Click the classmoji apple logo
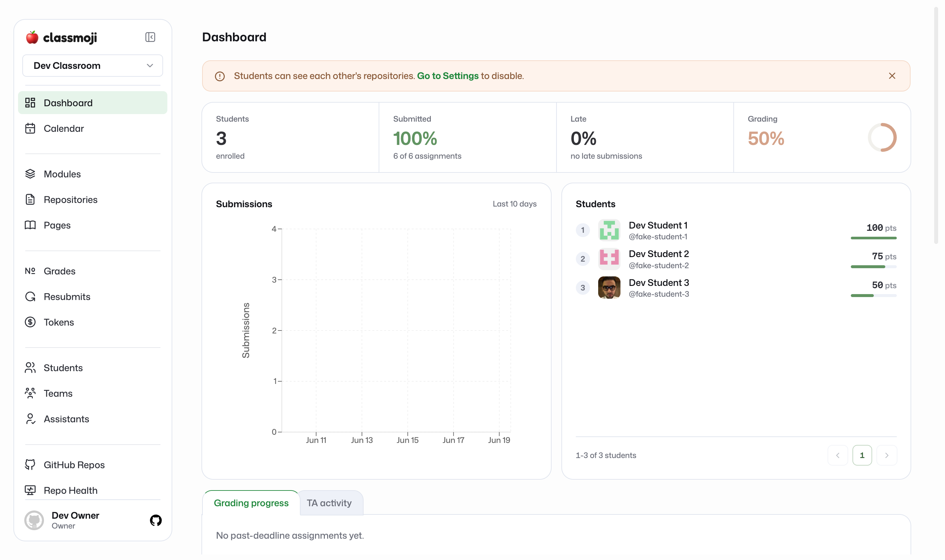This screenshot has width=945, height=560. (32, 37)
